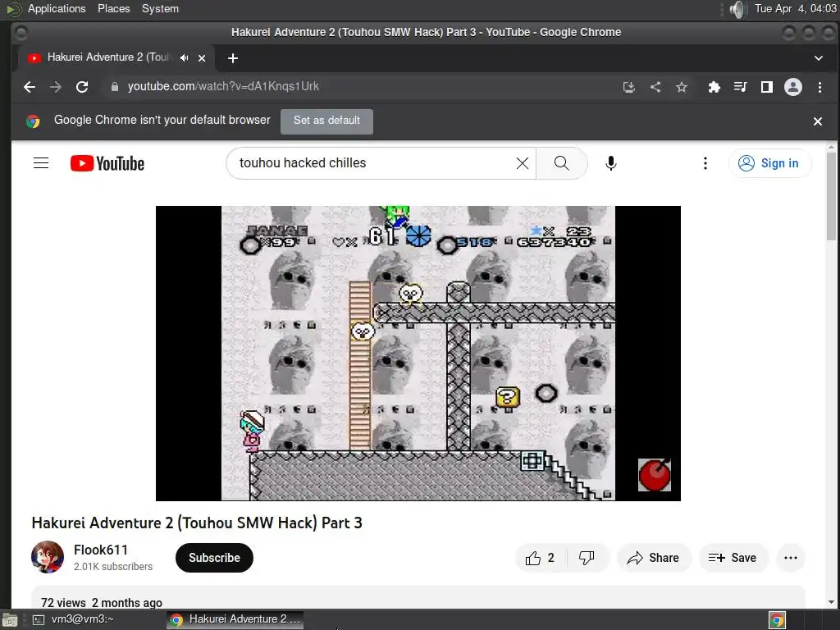Dismiss the default browser notification bar
Image resolution: width=840 pixels, height=630 pixels.
[x=818, y=121]
